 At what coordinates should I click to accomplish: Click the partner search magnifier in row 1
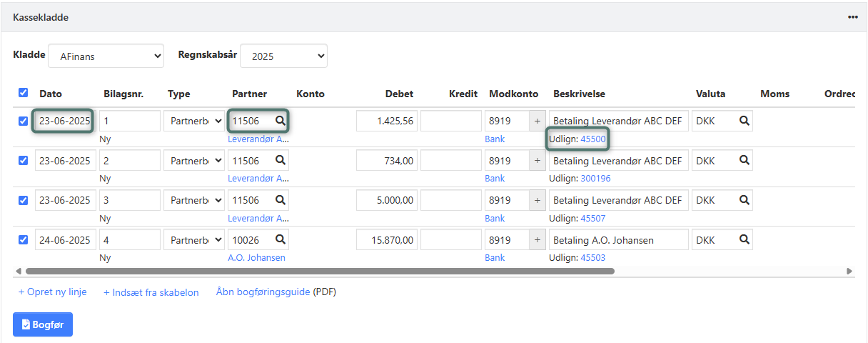[281, 121]
